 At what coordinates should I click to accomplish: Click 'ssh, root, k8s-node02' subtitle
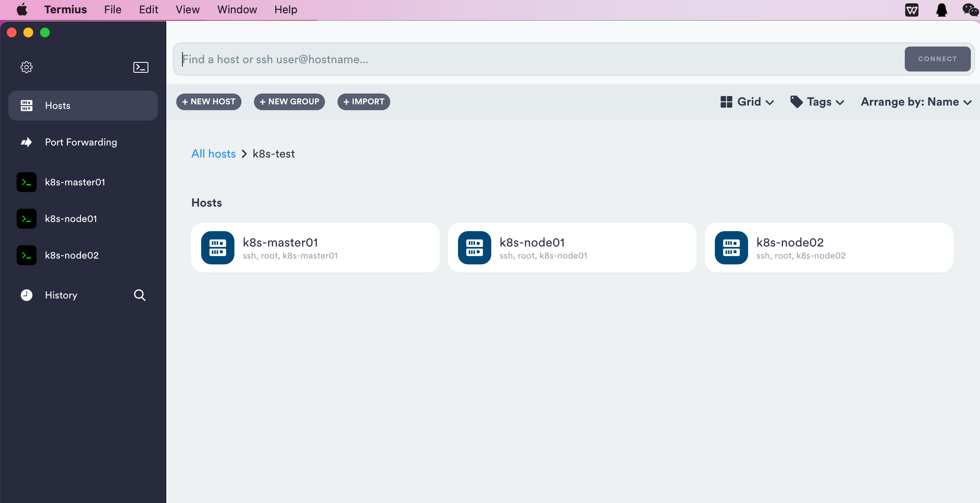(x=801, y=256)
